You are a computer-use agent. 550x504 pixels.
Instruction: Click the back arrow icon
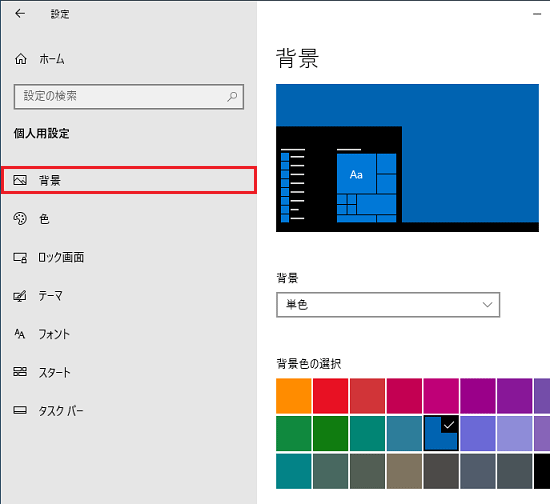[20, 14]
